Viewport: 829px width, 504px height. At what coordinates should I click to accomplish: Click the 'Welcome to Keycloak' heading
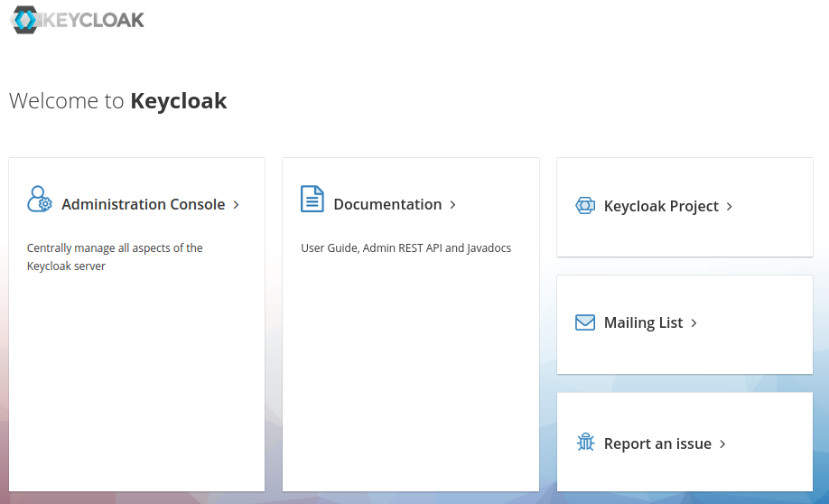tap(118, 101)
